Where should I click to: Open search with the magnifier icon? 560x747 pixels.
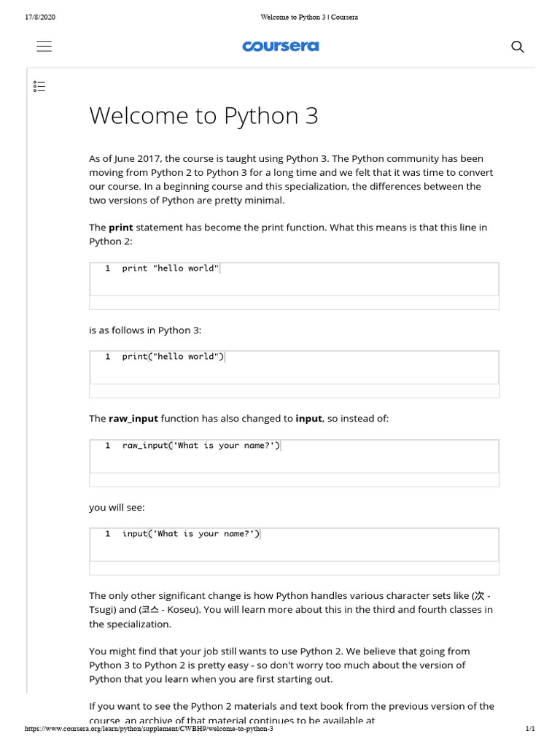(x=518, y=47)
